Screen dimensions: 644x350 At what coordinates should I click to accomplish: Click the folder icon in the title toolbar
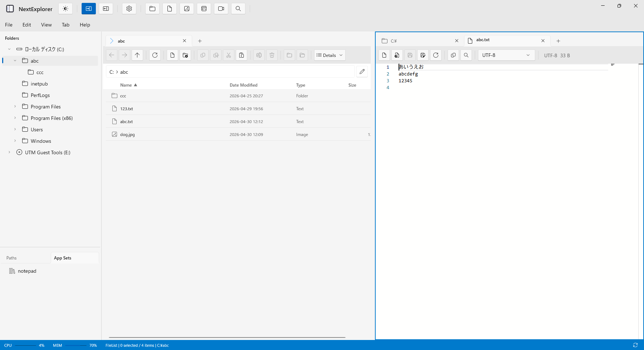(152, 9)
